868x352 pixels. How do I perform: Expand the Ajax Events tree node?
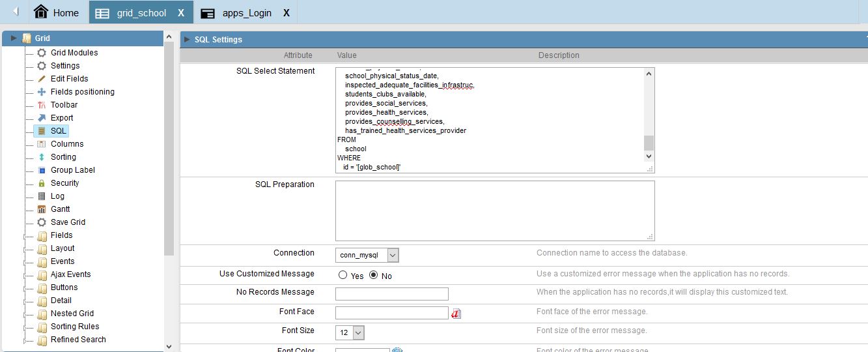click(x=25, y=276)
